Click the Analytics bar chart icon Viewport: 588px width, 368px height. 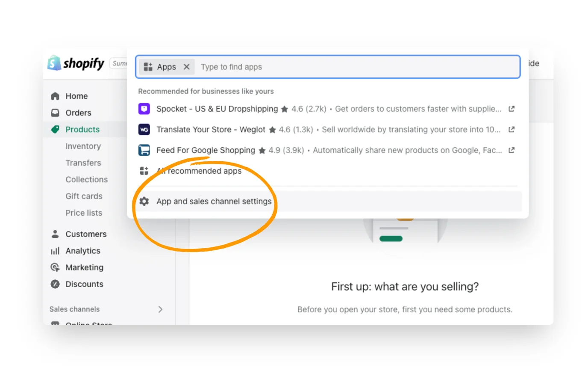(55, 251)
